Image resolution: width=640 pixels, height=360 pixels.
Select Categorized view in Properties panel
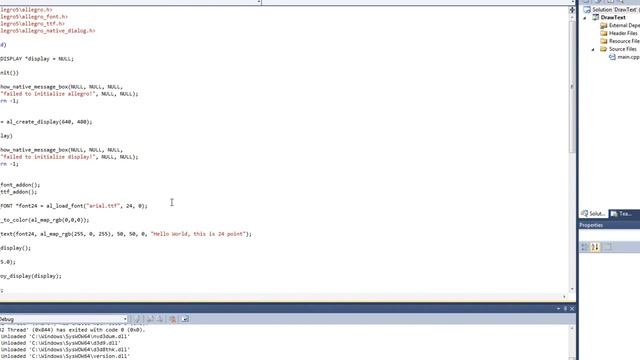[584, 247]
